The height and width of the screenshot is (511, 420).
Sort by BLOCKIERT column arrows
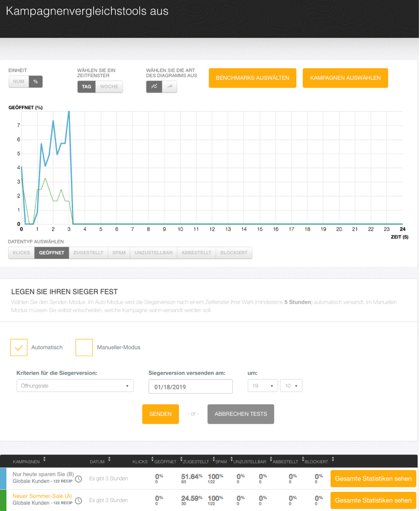coord(333,459)
